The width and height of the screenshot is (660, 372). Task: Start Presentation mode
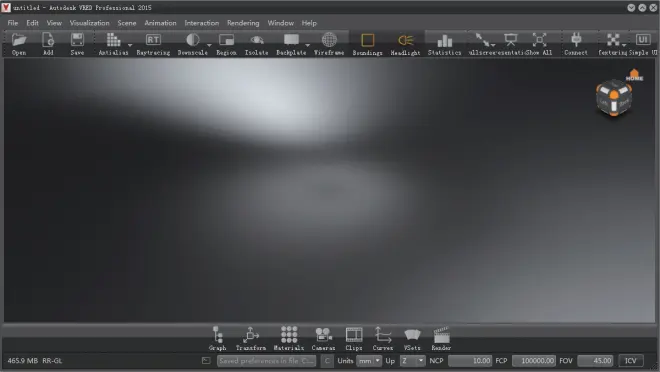(511, 44)
